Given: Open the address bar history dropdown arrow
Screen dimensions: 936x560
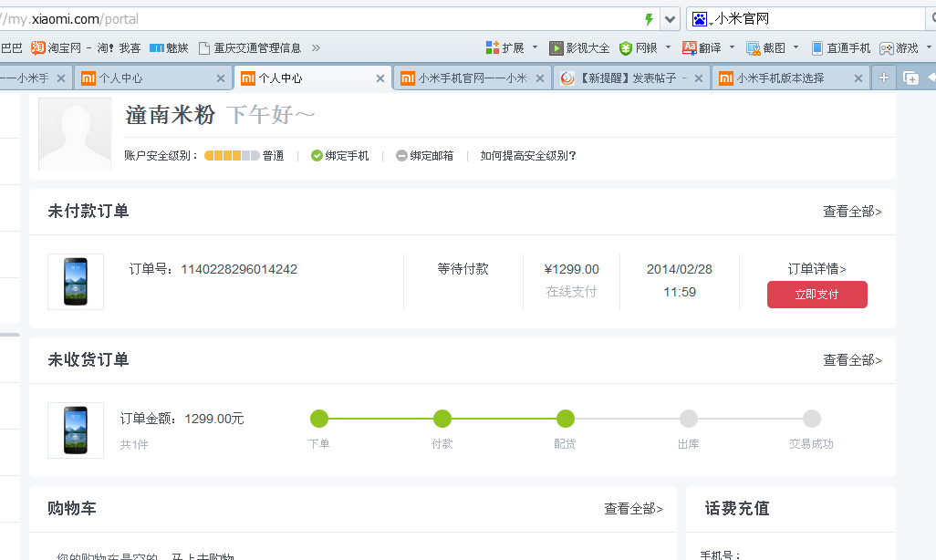Looking at the screenshot, I should click(x=670, y=19).
